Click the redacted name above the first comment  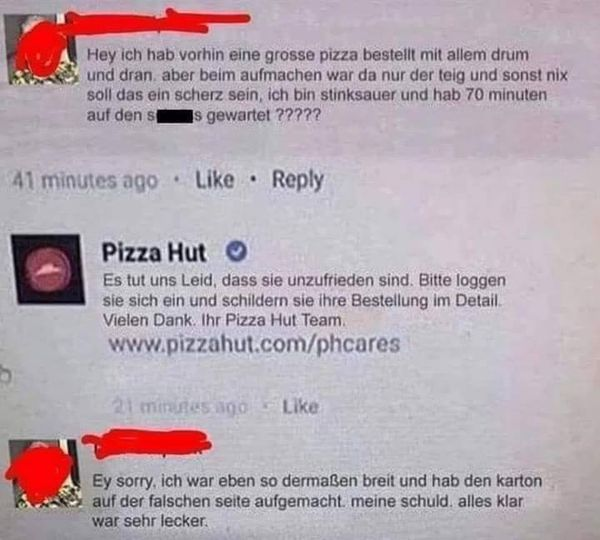coord(157,22)
